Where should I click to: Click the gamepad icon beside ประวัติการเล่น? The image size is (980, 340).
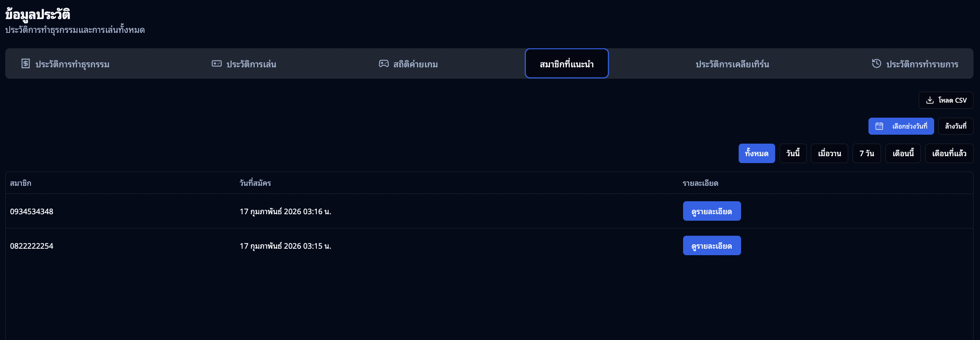[x=217, y=64]
